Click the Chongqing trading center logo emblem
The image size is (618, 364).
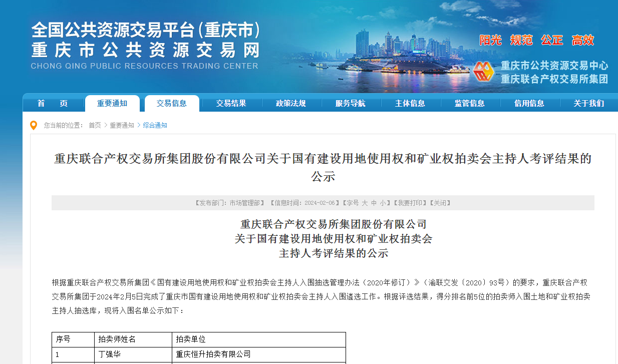coord(483,73)
